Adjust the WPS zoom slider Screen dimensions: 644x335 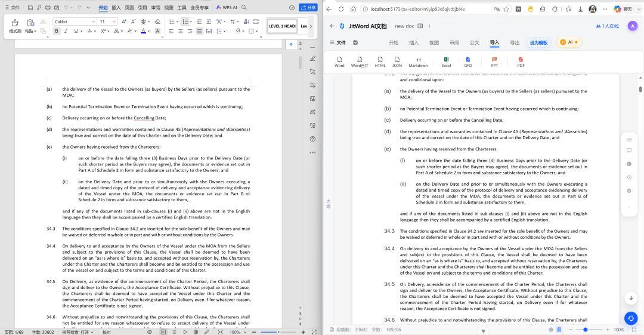point(278,331)
